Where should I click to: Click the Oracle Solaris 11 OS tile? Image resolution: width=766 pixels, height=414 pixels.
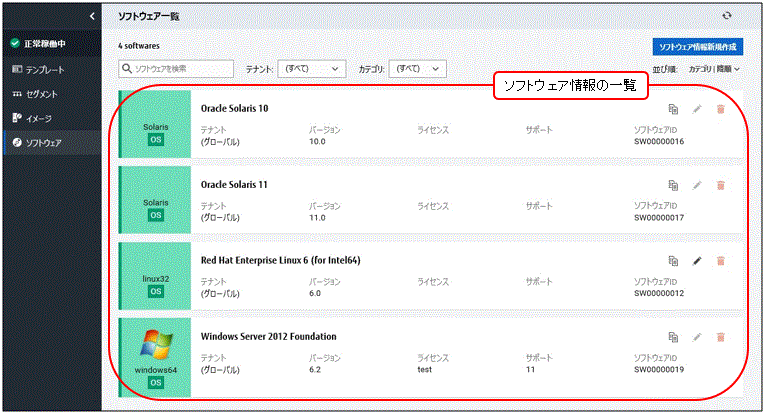coord(155,200)
